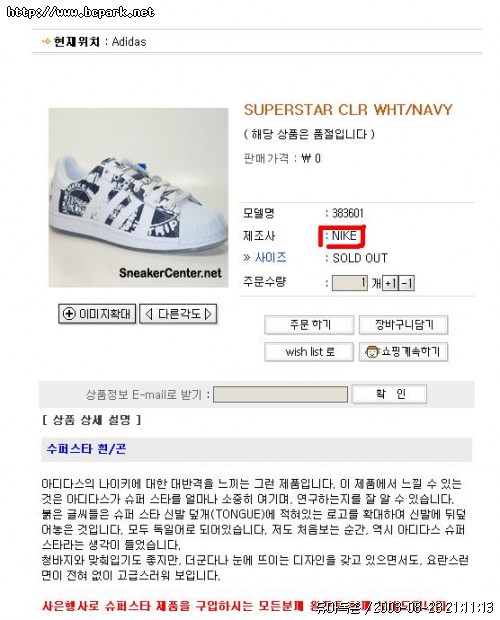This screenshot has width=500, height=620.
Task: Click the 확인 confirm button
Action: click(389, 394)
